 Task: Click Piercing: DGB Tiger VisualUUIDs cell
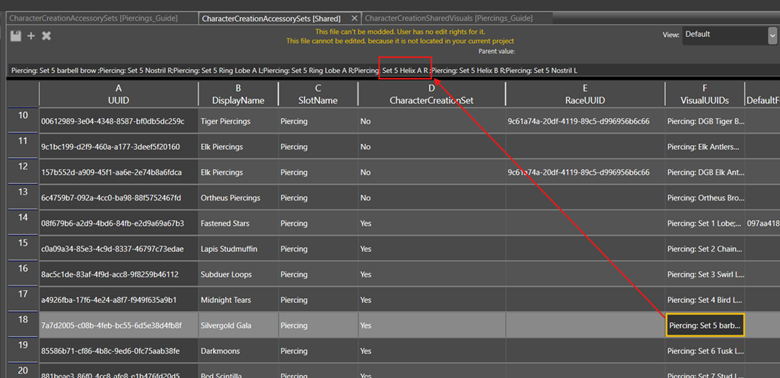pyautogui.click(x=705, y=121)
